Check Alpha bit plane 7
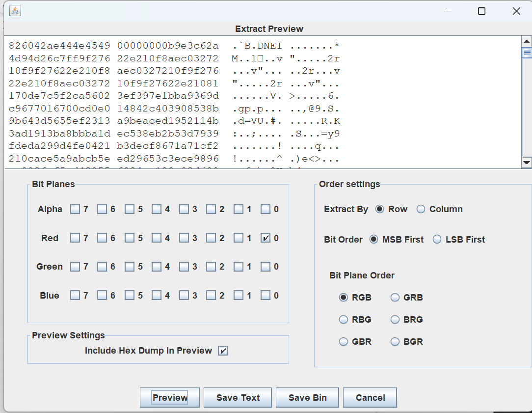This screenshot has height=413, width=532. pyautogui.click(x=75, y=209)
